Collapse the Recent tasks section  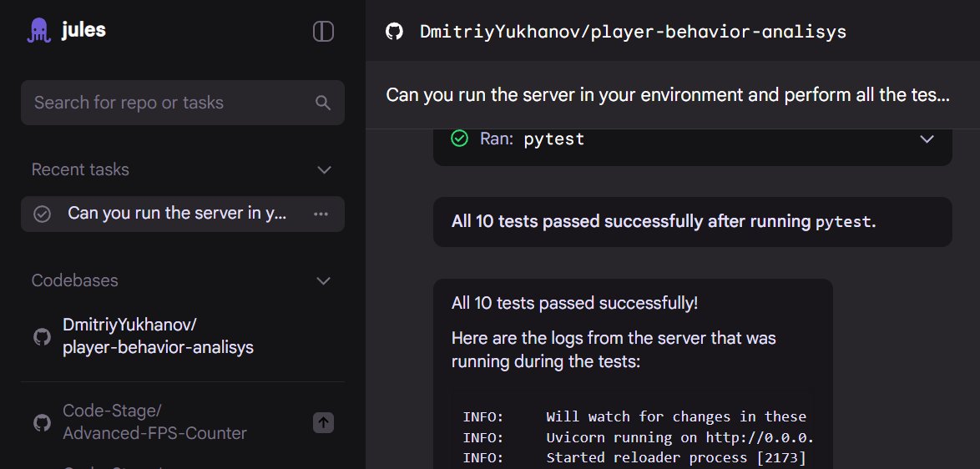click(324, 170)
